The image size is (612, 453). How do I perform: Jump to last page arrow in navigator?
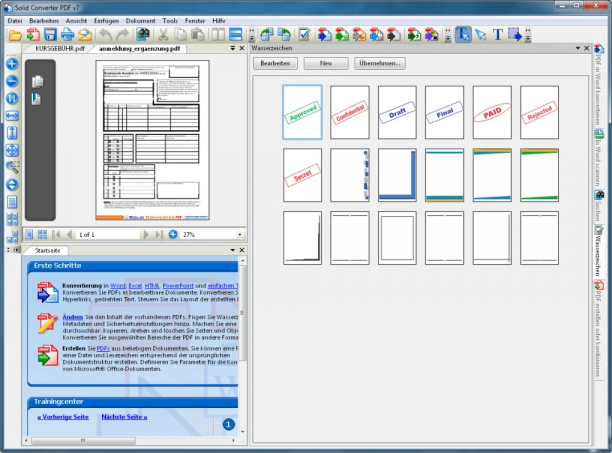(x=158, y=234)
